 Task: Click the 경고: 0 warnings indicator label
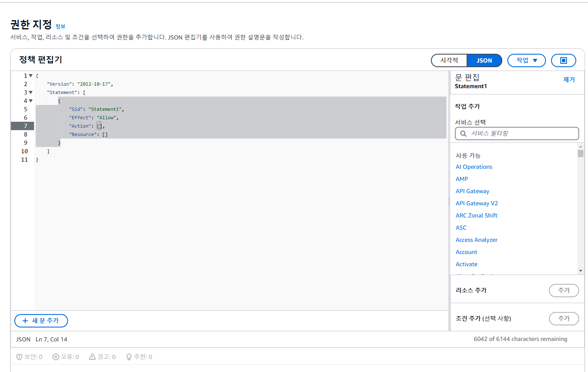point(106,357)
